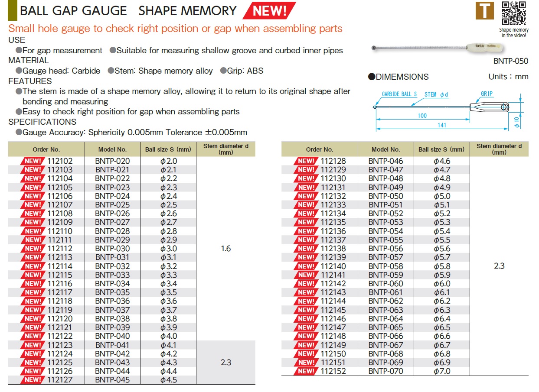Click left table Ball size S header

168,149
